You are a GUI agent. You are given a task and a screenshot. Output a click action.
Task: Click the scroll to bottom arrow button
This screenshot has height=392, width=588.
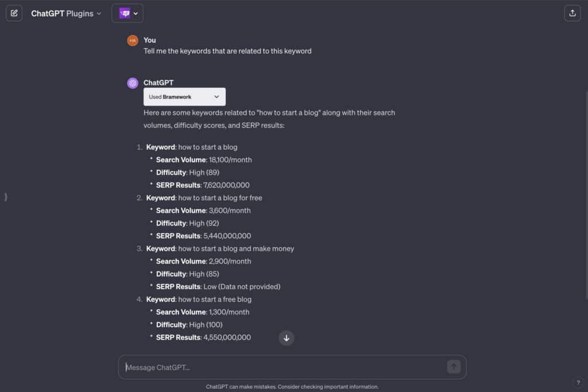[x=286, y=338]
